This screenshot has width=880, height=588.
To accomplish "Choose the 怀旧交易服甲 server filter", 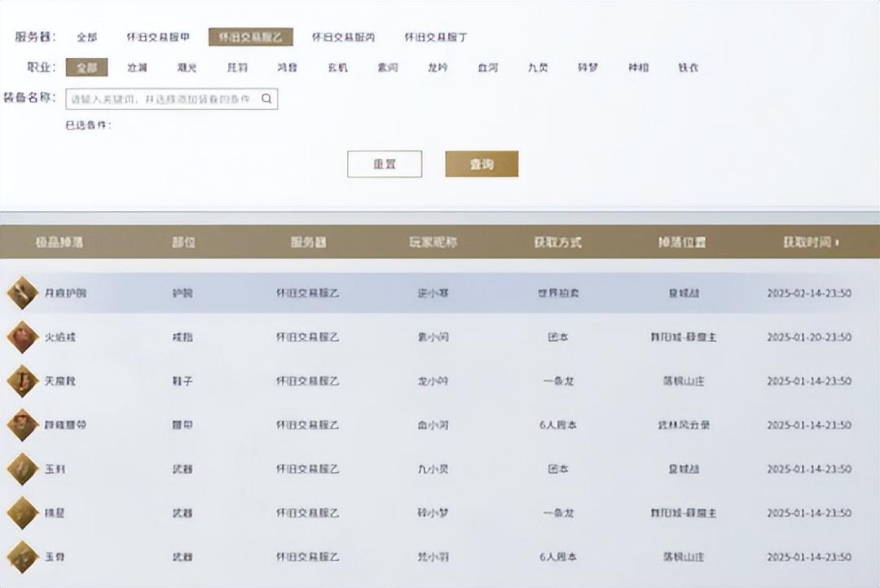I will tap(158, 37).
